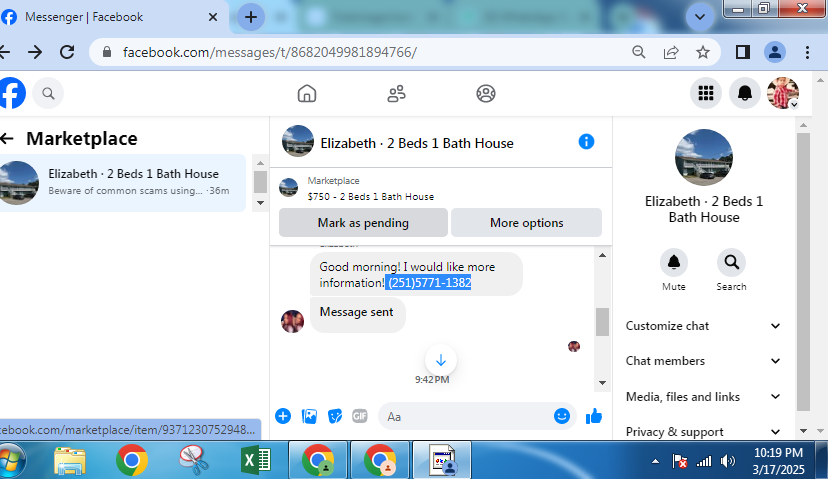The height and width of the screenshot is (479, 828).
Task: Close the Messenger | Facebook tab
Action: tap(213, 17)
